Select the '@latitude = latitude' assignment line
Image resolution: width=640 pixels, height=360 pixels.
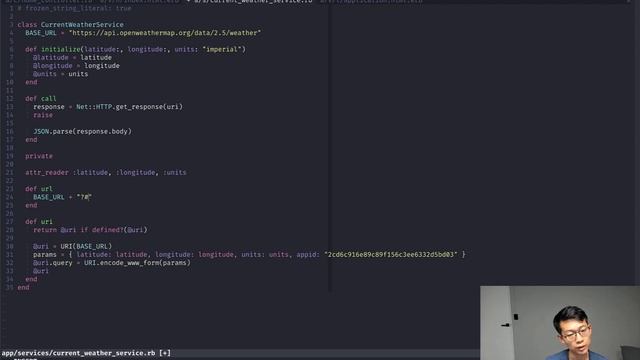(x=72, y=58)
